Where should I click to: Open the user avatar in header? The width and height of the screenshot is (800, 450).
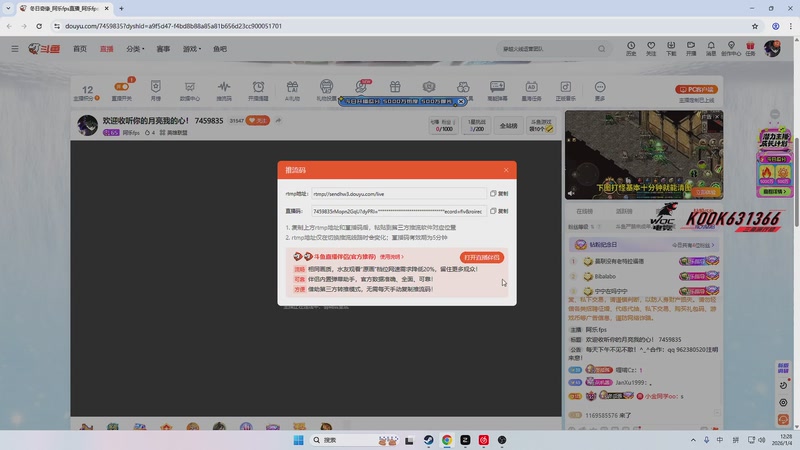(x=772, y=48)
